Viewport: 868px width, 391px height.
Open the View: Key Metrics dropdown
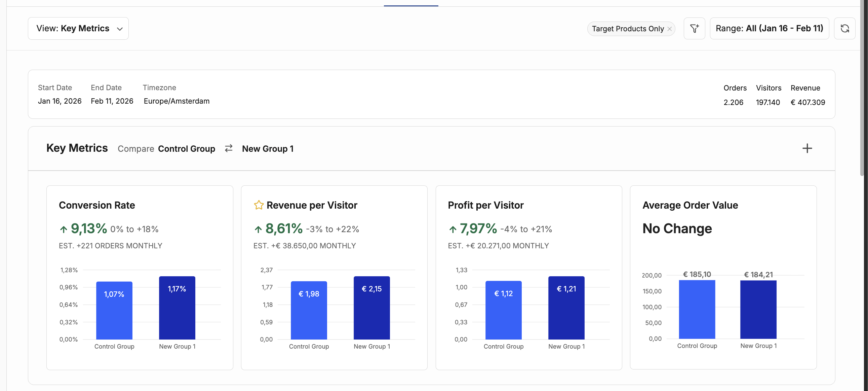pyautogui.click(x=78, y=28)
